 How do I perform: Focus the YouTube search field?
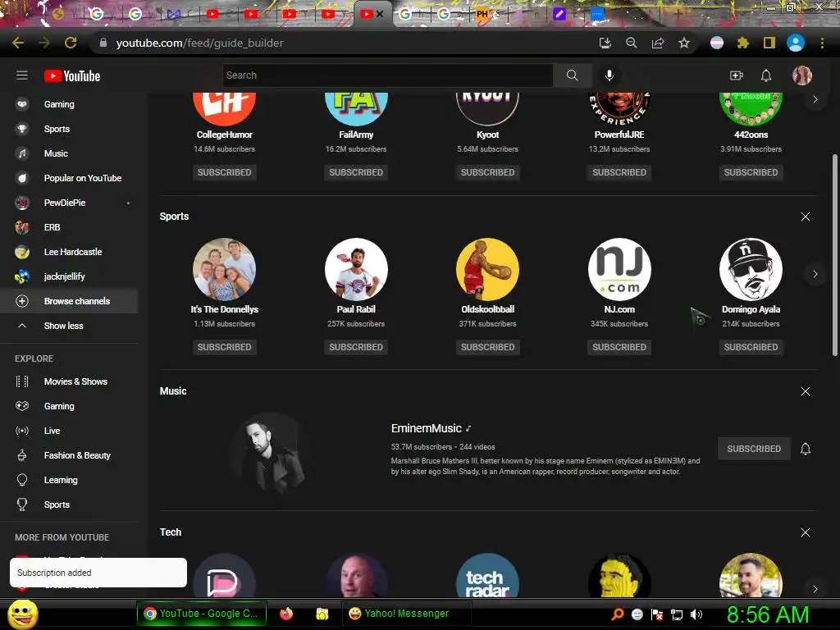pos(388,75)
